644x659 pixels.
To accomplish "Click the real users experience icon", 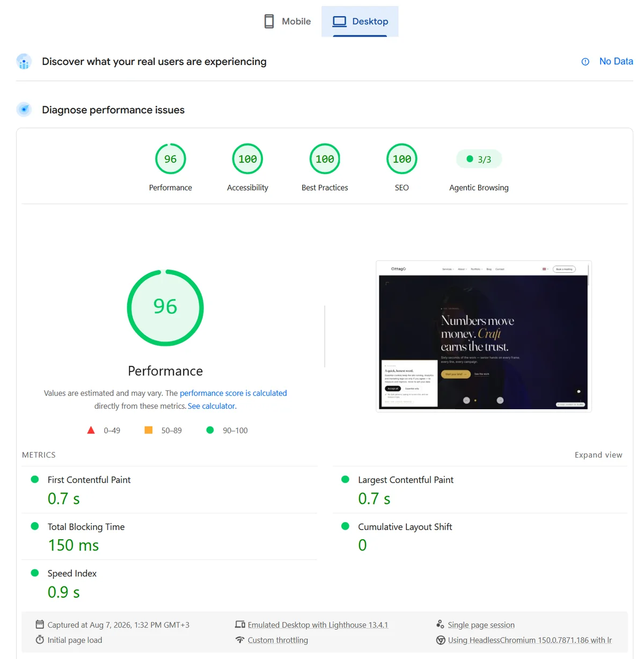I will click(x=24, y=62).
